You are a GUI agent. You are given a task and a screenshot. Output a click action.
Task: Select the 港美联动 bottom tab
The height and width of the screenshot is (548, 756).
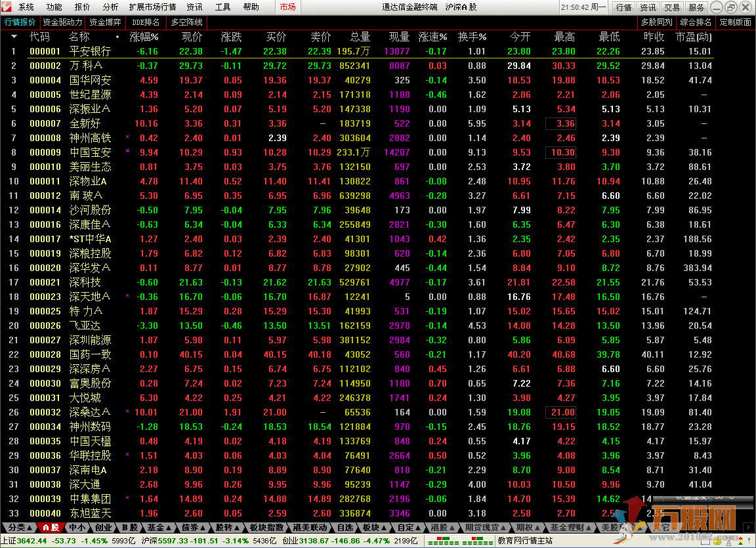(310, 527)
